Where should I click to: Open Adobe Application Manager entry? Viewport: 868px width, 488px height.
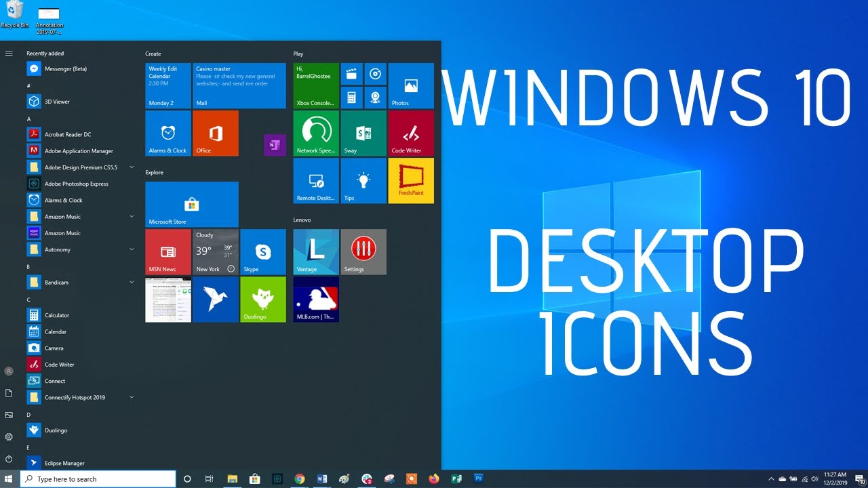(x=80, y=151)
